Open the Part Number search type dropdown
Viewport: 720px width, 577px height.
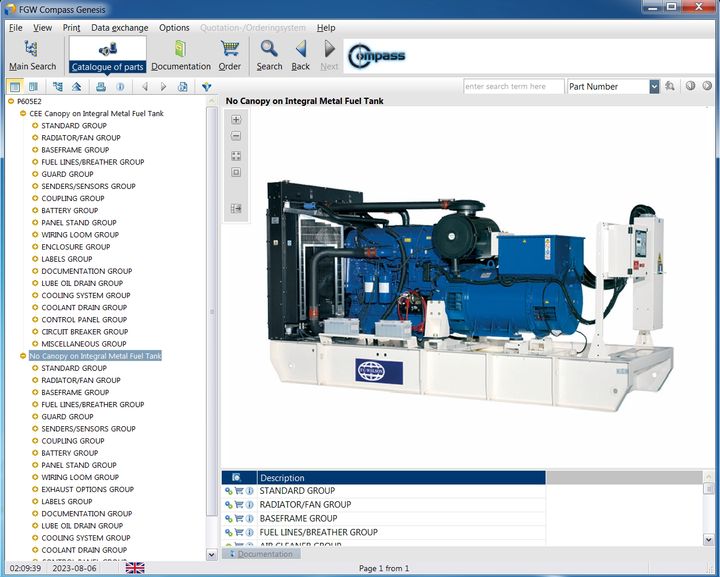coord(654,86)
